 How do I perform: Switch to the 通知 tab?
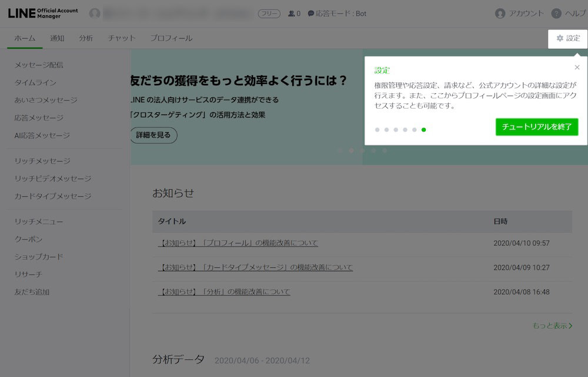pyautogui.click(x=57, y=38)
